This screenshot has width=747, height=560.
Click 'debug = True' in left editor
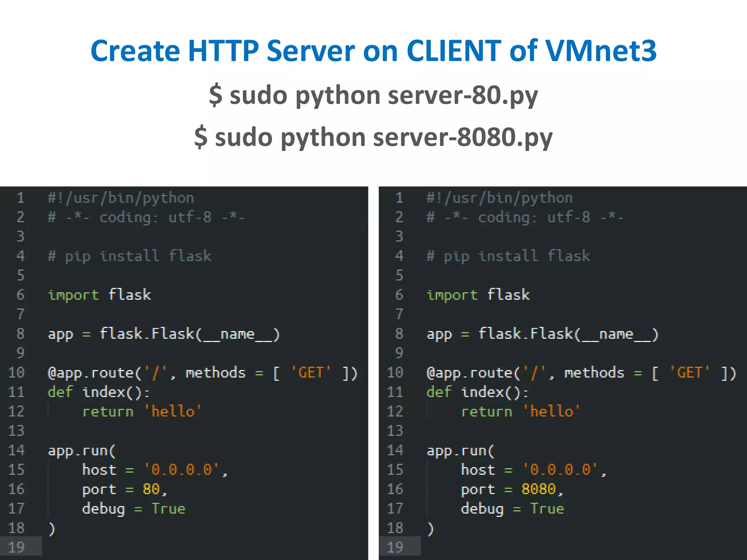(133, 509)
